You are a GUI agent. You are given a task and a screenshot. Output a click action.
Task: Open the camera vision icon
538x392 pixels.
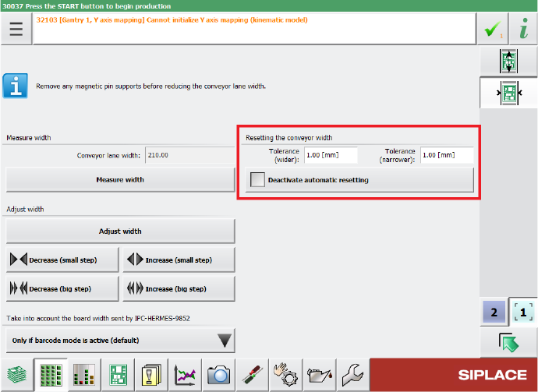[219, 375]
